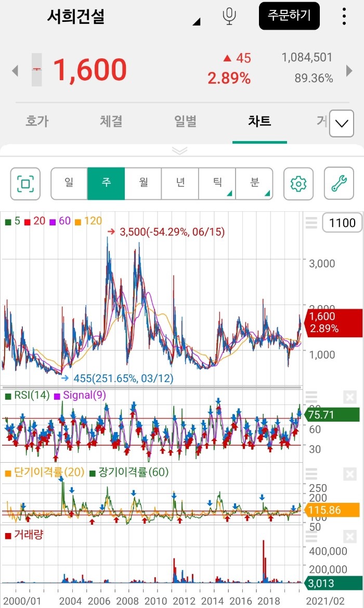Select the 월 monthly chart period
The width and height of the screenshot is (364, 608).
pyautogui.click(x=144, y=183)
